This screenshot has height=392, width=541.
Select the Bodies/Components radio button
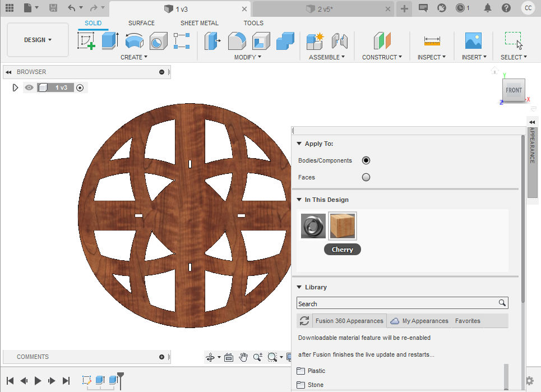click(366, 160)
